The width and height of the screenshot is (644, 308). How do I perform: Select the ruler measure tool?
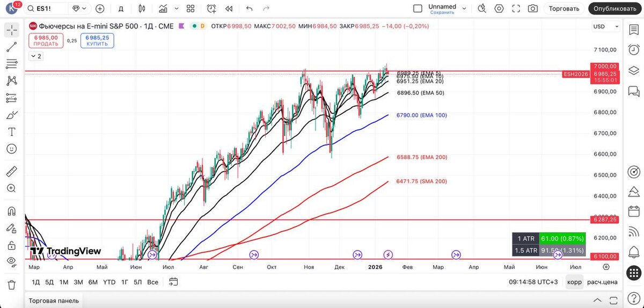click(11, 172)
